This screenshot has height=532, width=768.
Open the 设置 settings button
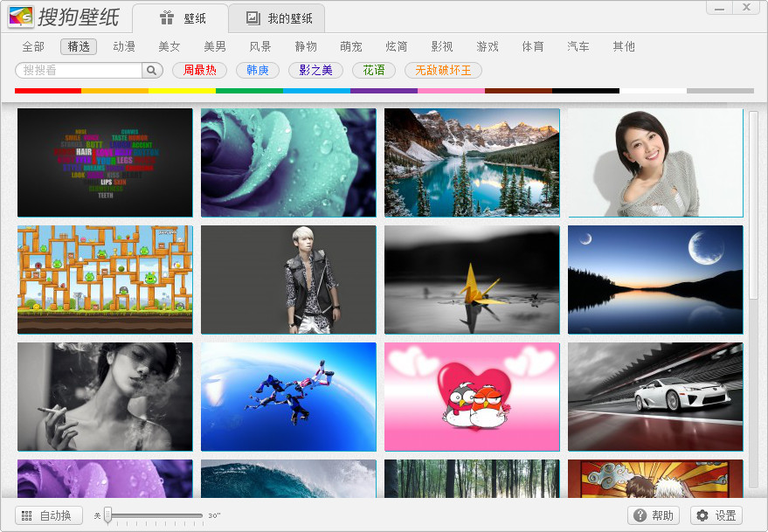716,515
